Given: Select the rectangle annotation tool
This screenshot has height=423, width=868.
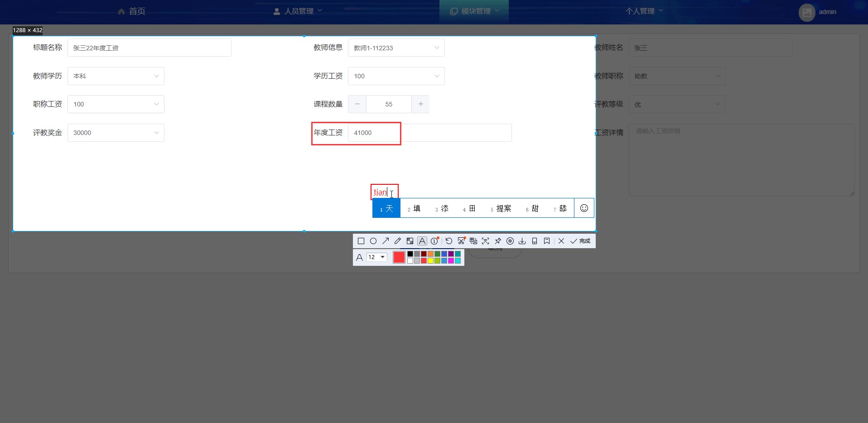Looking at the screenshot, I should coord(361,241).
